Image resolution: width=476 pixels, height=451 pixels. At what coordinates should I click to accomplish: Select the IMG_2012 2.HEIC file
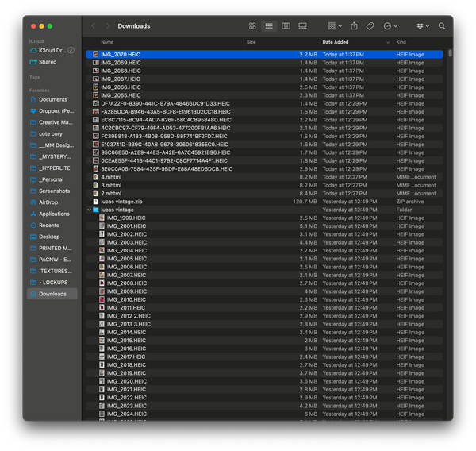pos(264,316)
